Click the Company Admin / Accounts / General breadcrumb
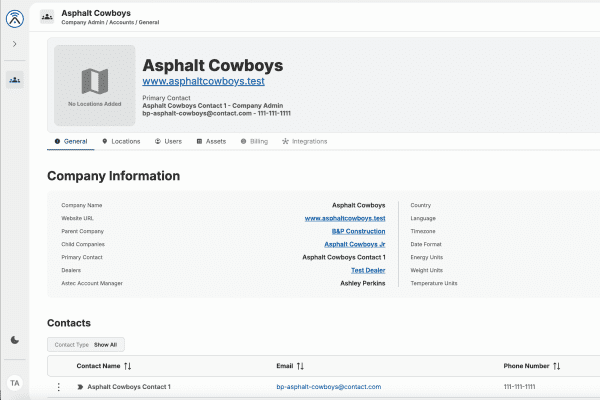The image size is (600, 400). pos(110,22)
